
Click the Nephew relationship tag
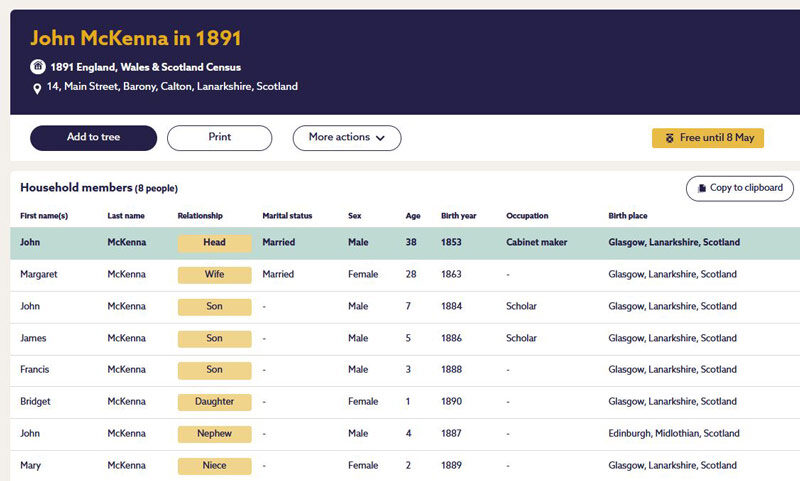[x=214, y=434]
